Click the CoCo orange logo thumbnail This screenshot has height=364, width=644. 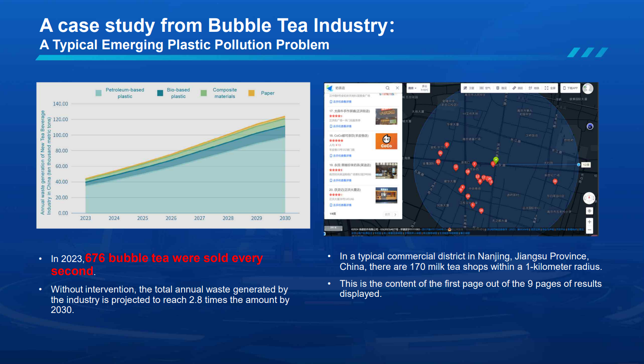[386, 141]
